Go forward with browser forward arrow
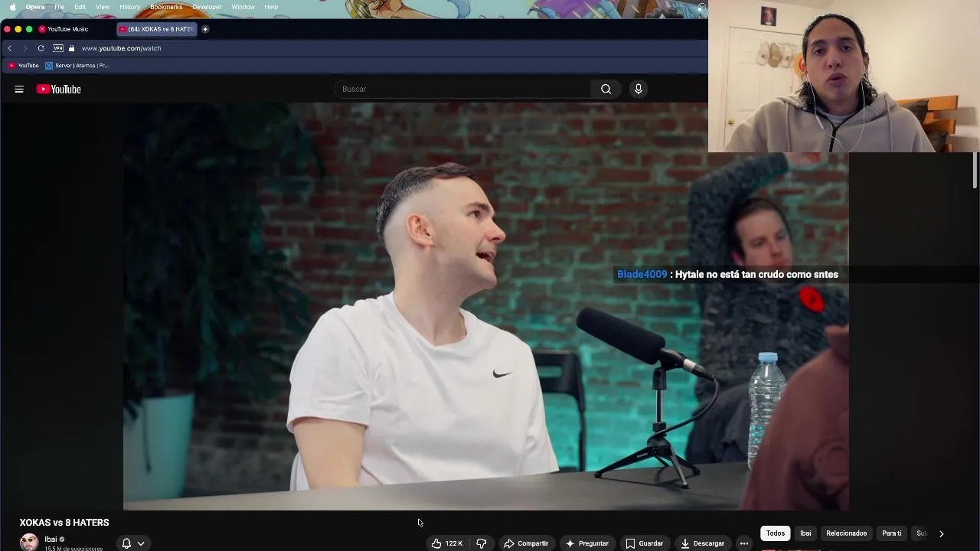The width and height of the screenshot is (980, 551). [x=24, y=48]
